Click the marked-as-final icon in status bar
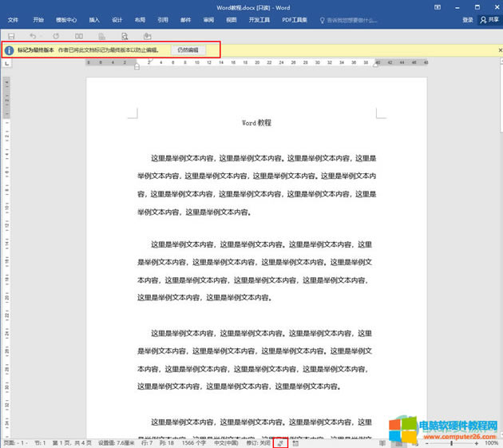Screen dimensions: 503x448 (x=280, y=442)
